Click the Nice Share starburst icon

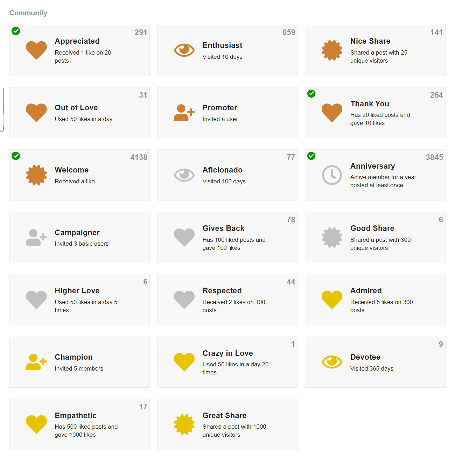click(x=332, y=50)
